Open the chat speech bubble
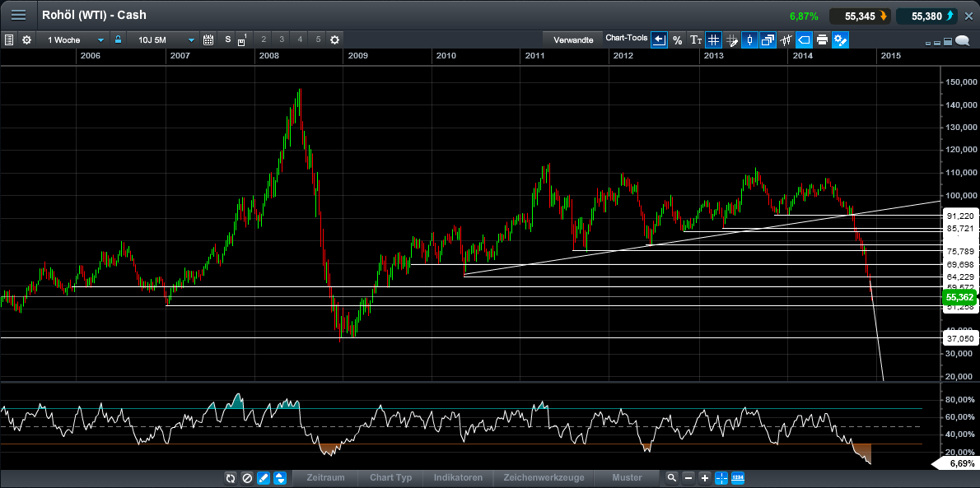Viewport: 980px width, 488px height. [964, 41]
